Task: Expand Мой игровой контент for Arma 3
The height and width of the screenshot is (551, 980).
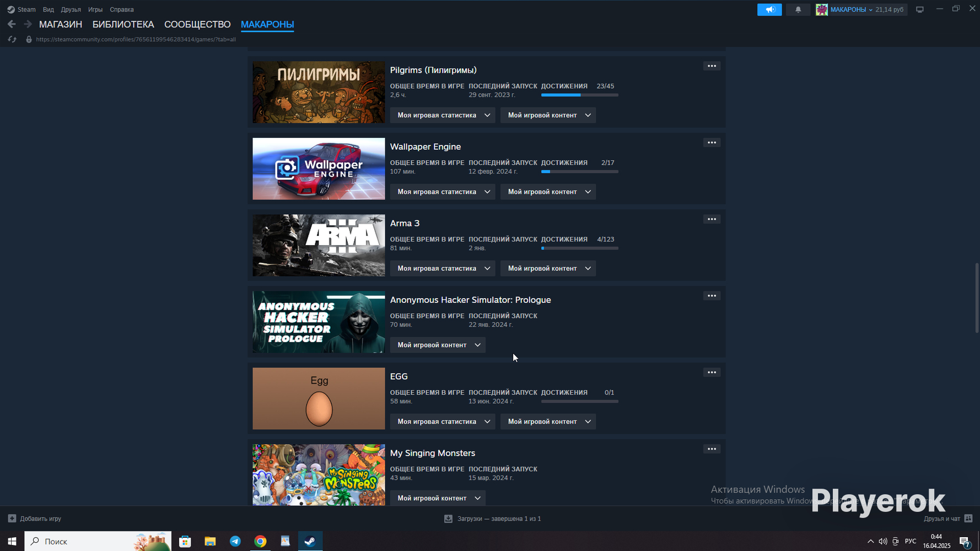Action: pos(548,268)
